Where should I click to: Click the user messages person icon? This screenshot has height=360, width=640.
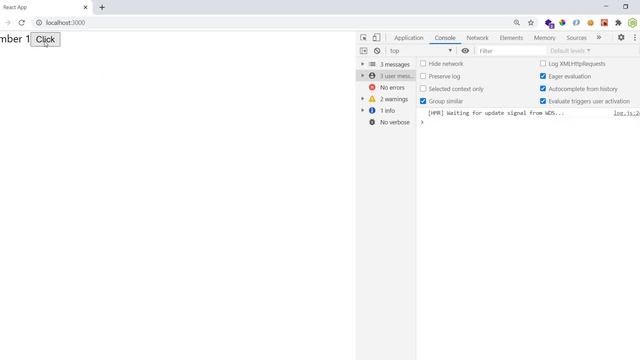click(x=372, y=76)
